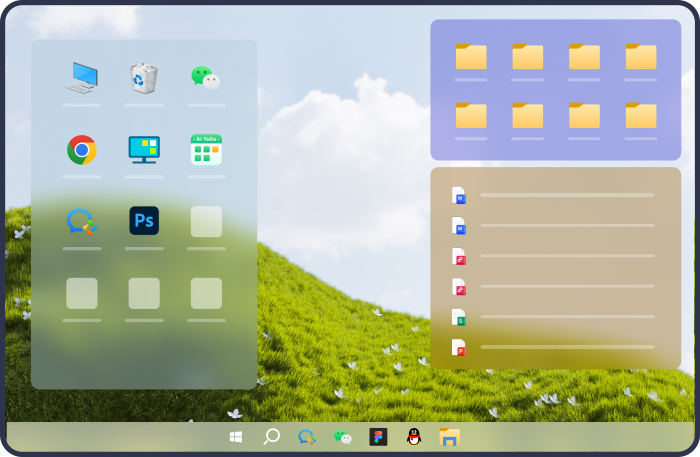Open the top-left folder in the purple panel
700x457 pixels.
(470, 57)
